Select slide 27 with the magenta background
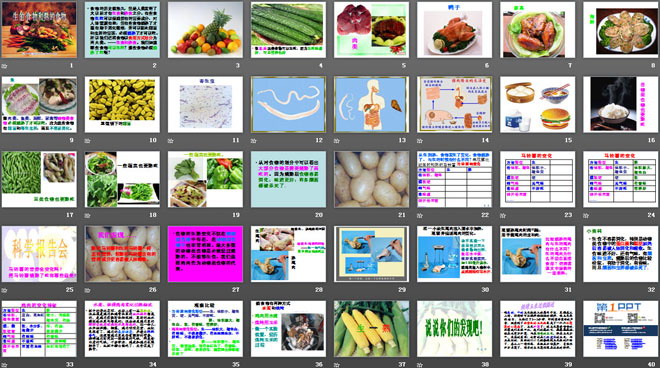The width and height of the screenshot is (660, 368). pos(205,254)
